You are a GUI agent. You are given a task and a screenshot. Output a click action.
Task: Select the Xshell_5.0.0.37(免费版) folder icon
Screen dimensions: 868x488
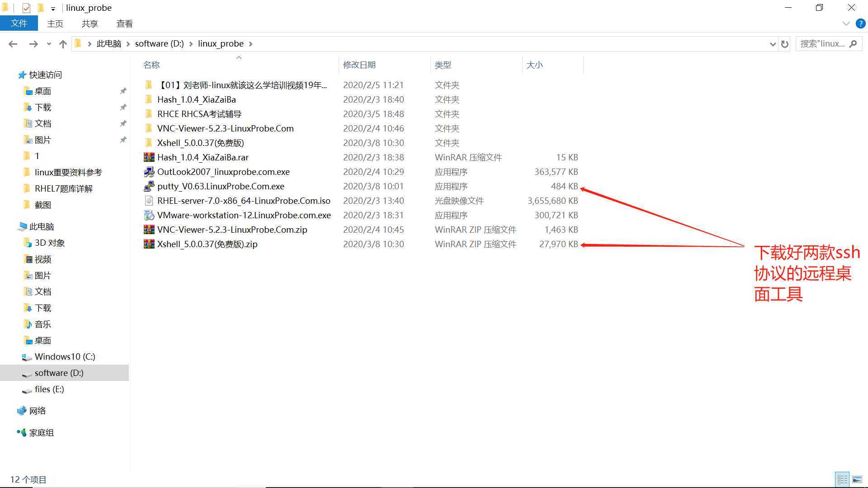point(149,143)
